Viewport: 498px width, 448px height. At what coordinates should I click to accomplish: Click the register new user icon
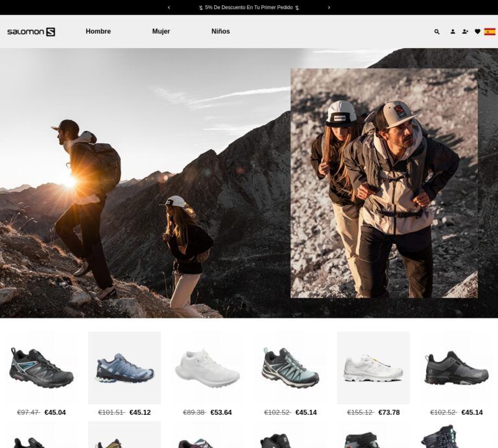click(x=465, y=31)
